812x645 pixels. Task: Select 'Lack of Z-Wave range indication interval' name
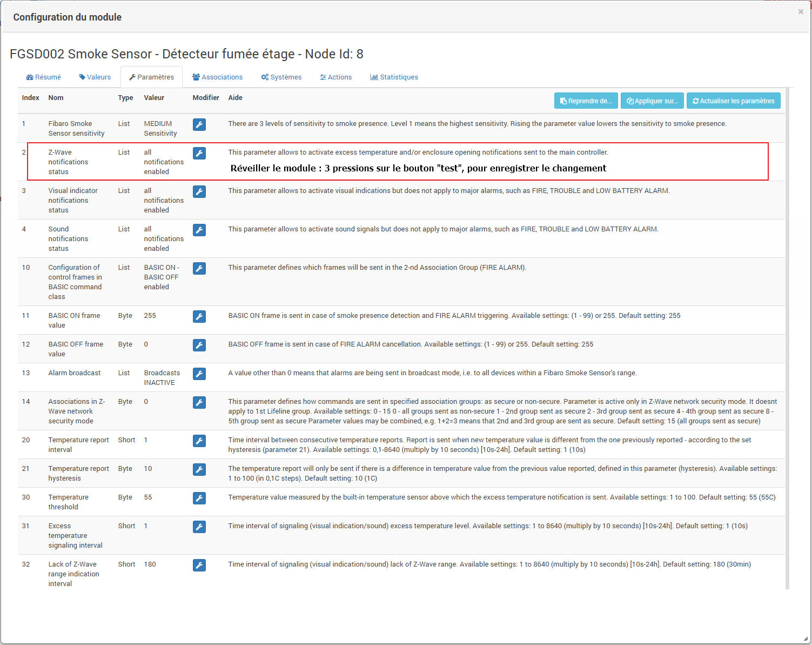coord(74,574)
